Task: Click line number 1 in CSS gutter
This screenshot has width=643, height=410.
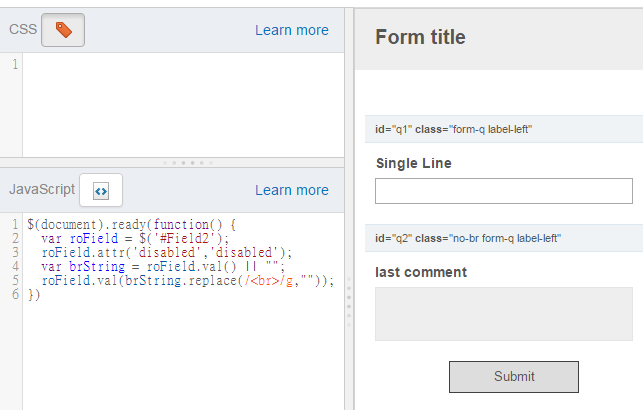Action: [x=15, y=64]
